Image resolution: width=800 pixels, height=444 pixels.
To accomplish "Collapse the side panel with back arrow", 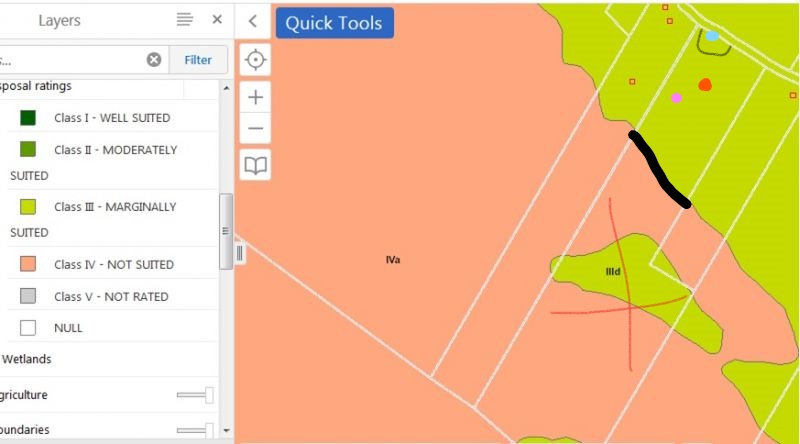I will pyautogui.click(x=253, y=21).
